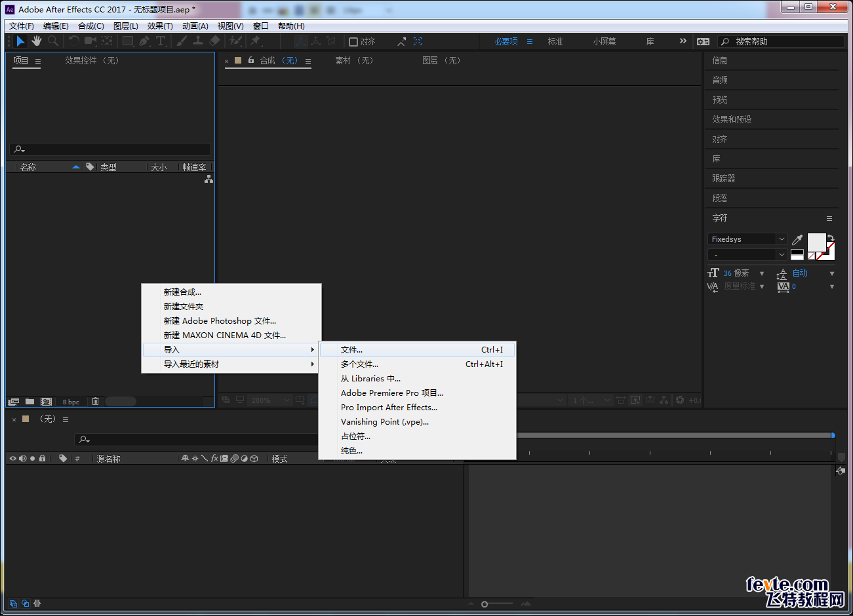
Task: Select the Eraser tool
Action: [214, 41]
